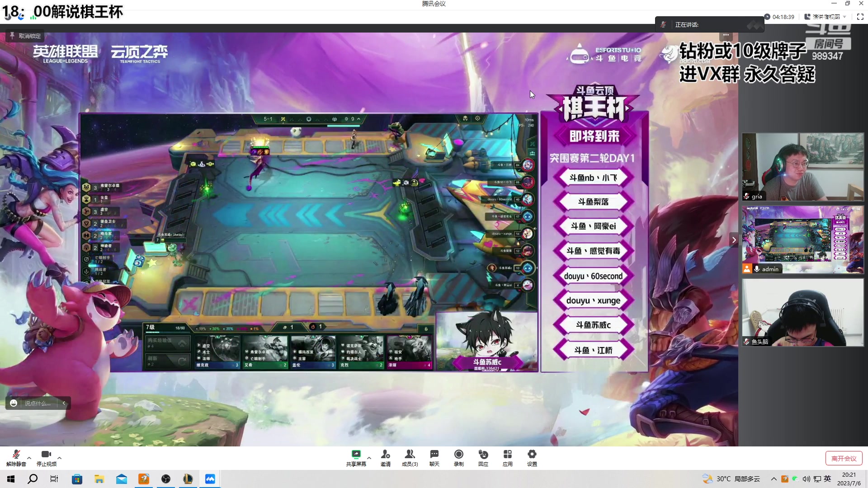Screen dimensions: 868x488
Task: Expand video options arrow beside 停止视频
Action: click(x=60, y=458)
